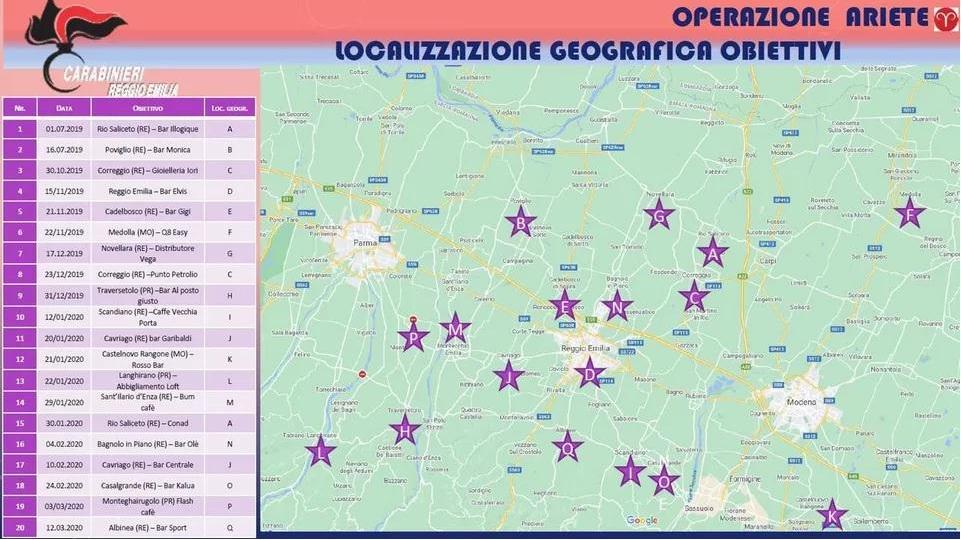Screen dimensions: 961x540
Task: Click the date '01.07.2019' cell
Action: (x=64, y=129)
